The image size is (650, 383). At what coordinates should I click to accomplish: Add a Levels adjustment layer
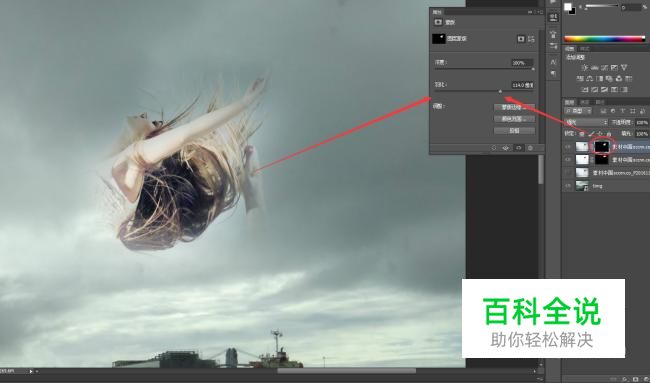coord(594,68)
